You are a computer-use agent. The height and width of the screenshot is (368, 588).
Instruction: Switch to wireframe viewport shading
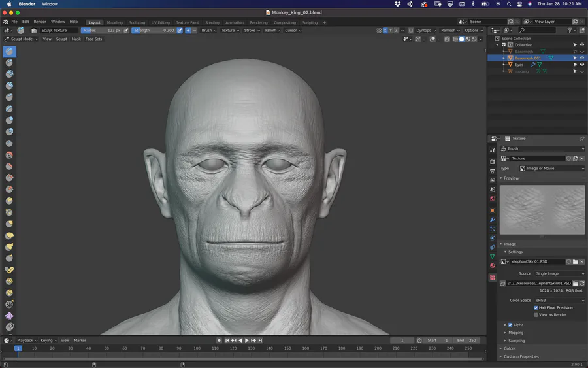455,39
